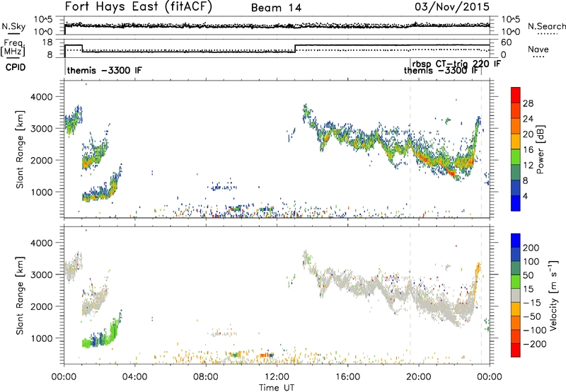
Task: Click the '18' frequency axis label
Action: point(47,42)
